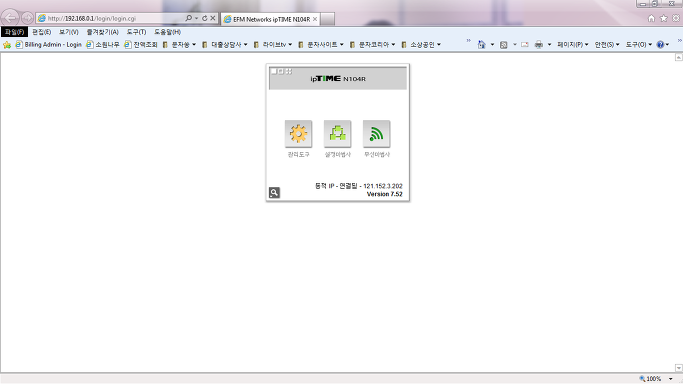The width and height of the screenshot is (683, 384).
Task: Click the blue Help question mark icon
Action: coord(660,44)
